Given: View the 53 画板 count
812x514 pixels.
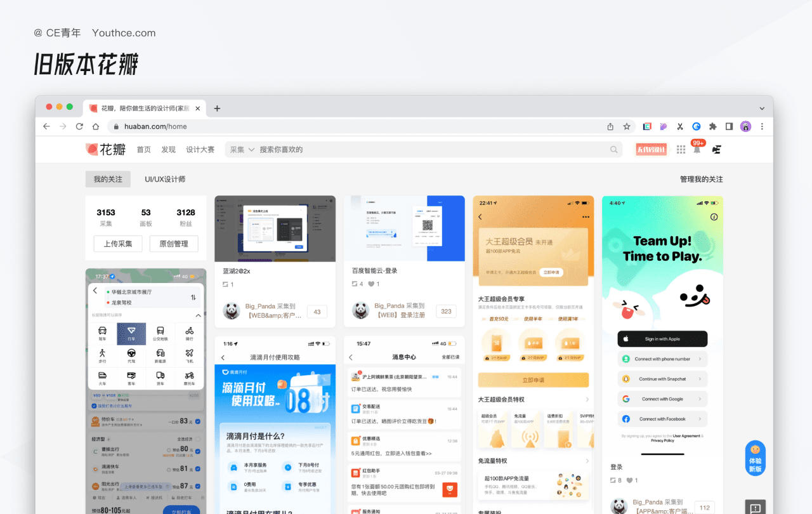Looking at the screenshot, I should coord(146,217).
